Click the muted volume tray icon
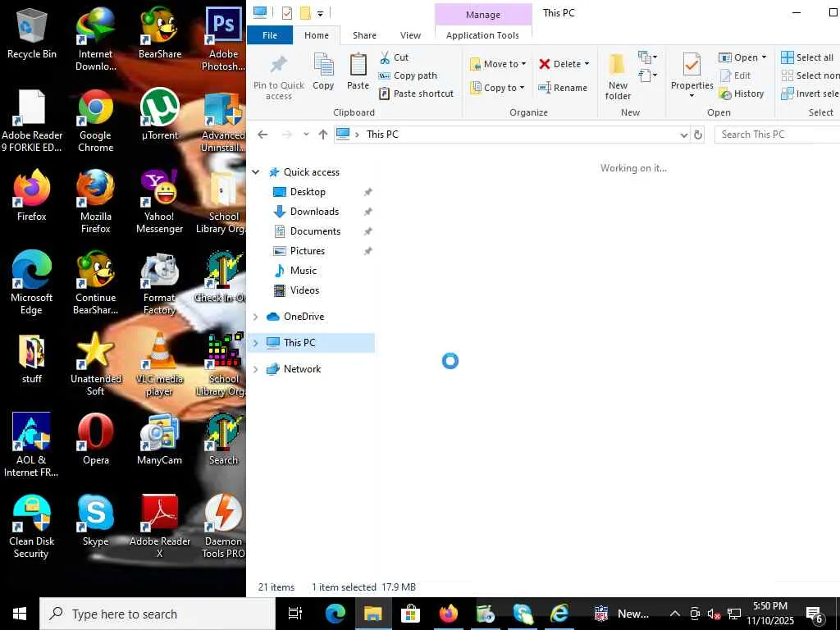Viewport: 840px width, 630px height. tap(714, 614)
